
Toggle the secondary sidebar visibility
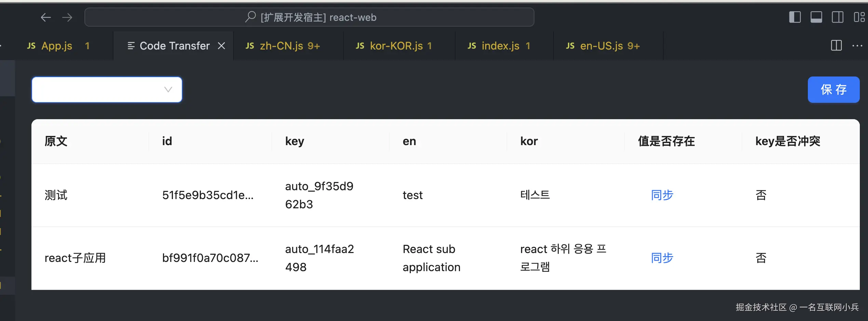(838, 17)
